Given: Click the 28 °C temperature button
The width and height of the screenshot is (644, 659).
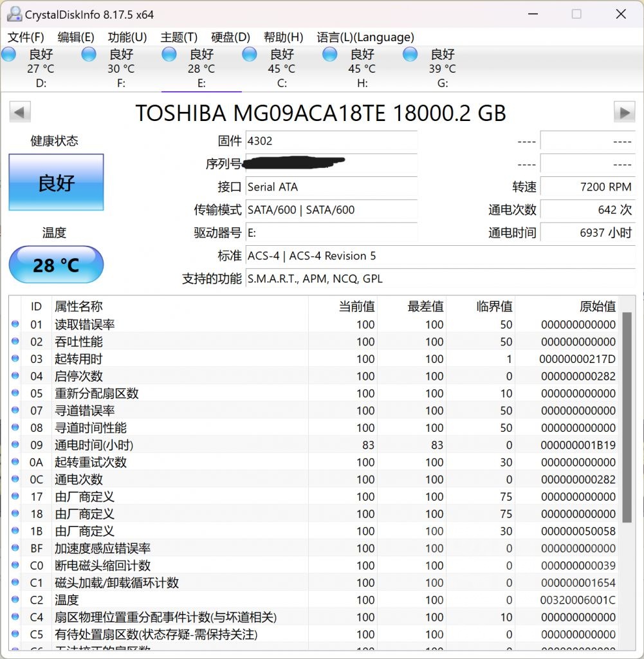Looking at the screenshot, I should (x=55, y=265).
